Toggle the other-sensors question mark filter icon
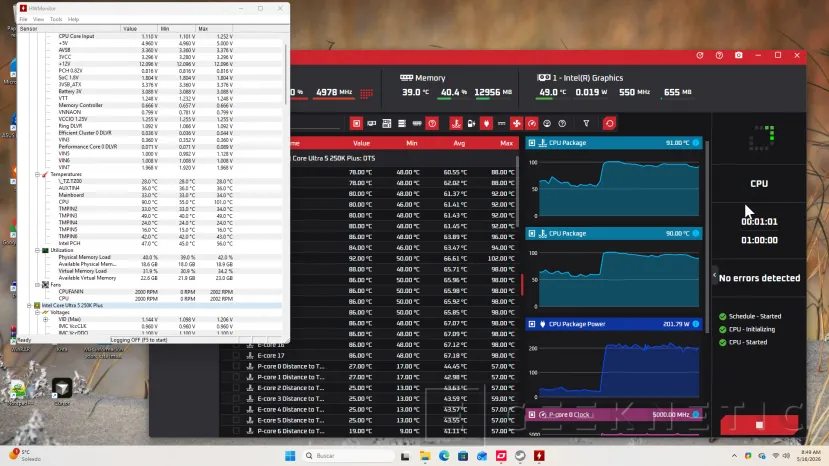This screenshot has width=829, height=466. 562,123
